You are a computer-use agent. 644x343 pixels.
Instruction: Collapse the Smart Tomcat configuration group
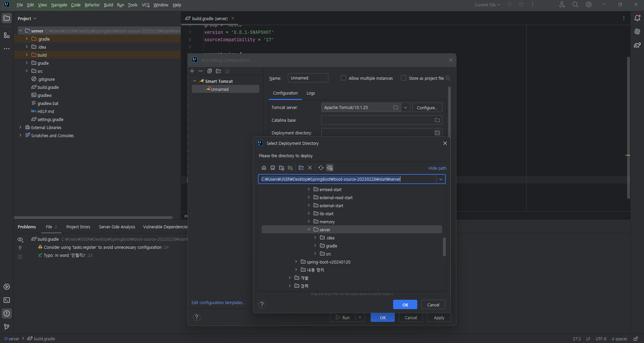pos(195,81)
